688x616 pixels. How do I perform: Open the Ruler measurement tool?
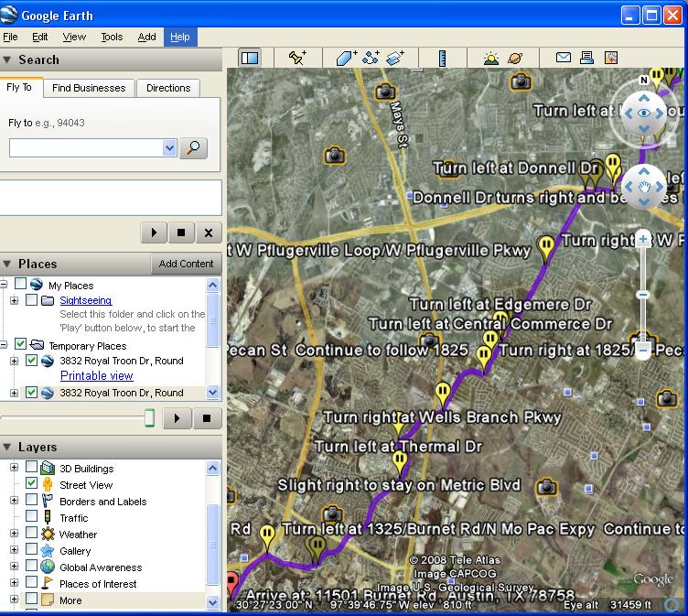(x=442, y=58)
